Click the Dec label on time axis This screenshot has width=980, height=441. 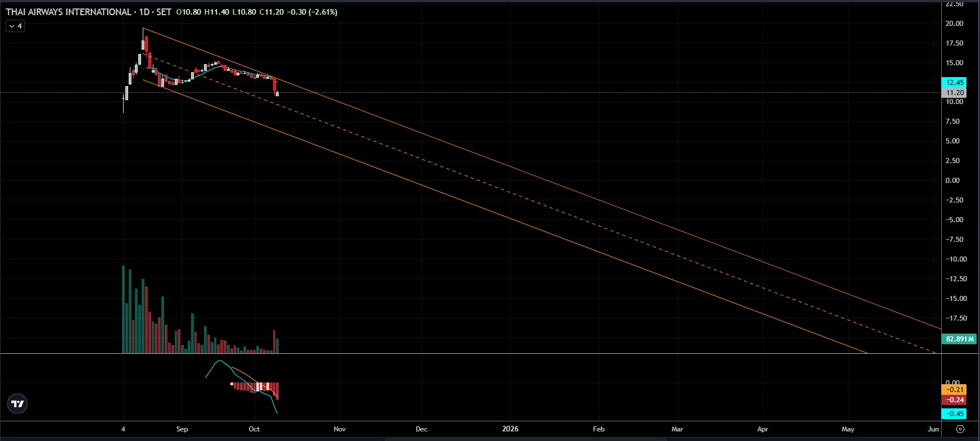[421, 429]
